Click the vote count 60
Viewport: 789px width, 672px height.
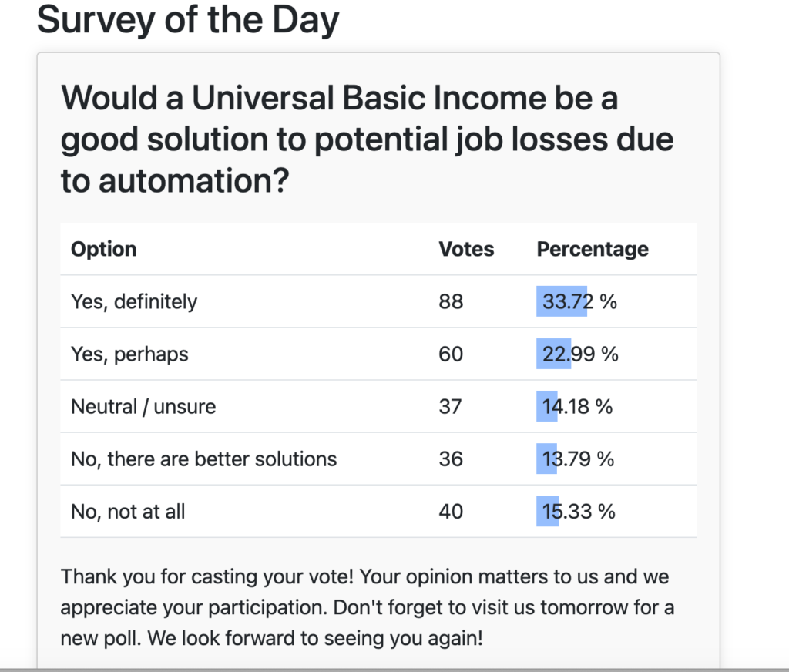pos(451,354)
